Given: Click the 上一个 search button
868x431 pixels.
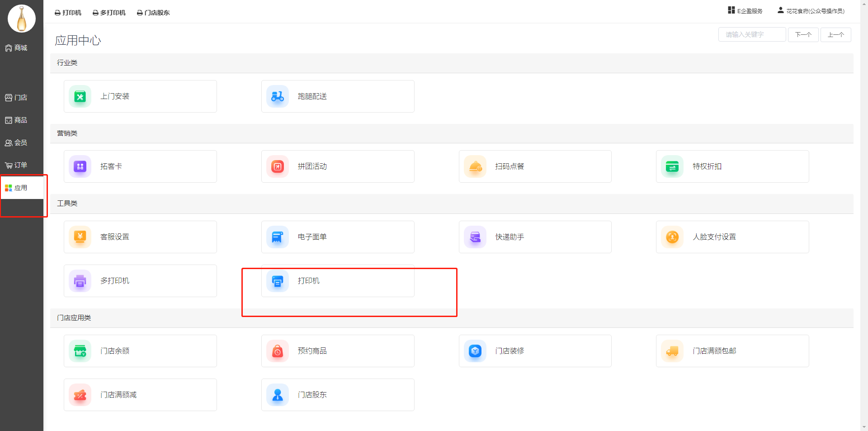Looking at the screenshot, I should (835, 35).
